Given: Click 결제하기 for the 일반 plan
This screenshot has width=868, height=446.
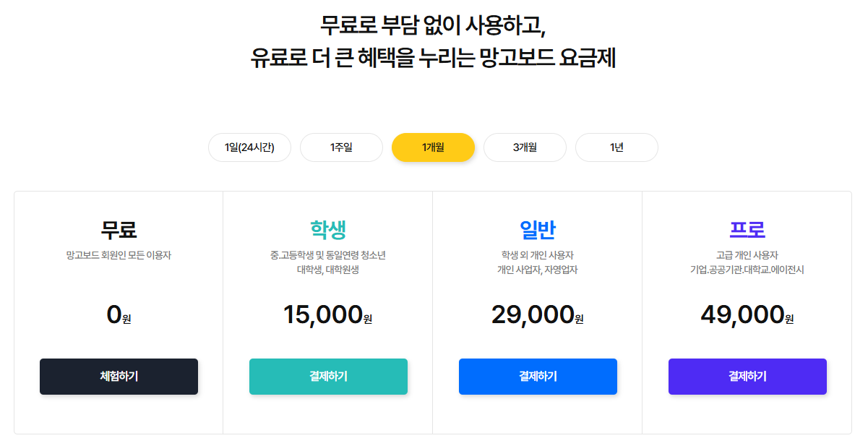Looking at the screenshot, I should coord(538,376).
